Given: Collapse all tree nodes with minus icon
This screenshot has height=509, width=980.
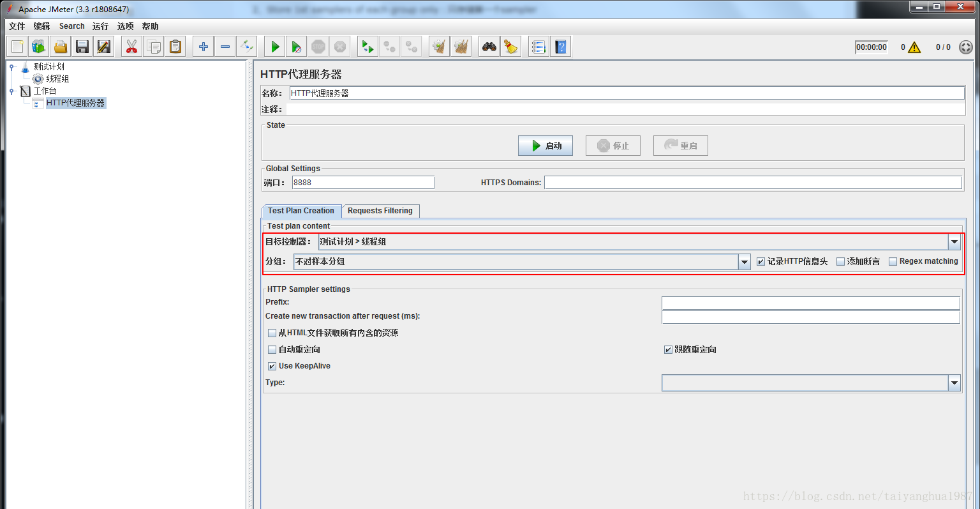Looking at the screenshot, I should 225,47.
